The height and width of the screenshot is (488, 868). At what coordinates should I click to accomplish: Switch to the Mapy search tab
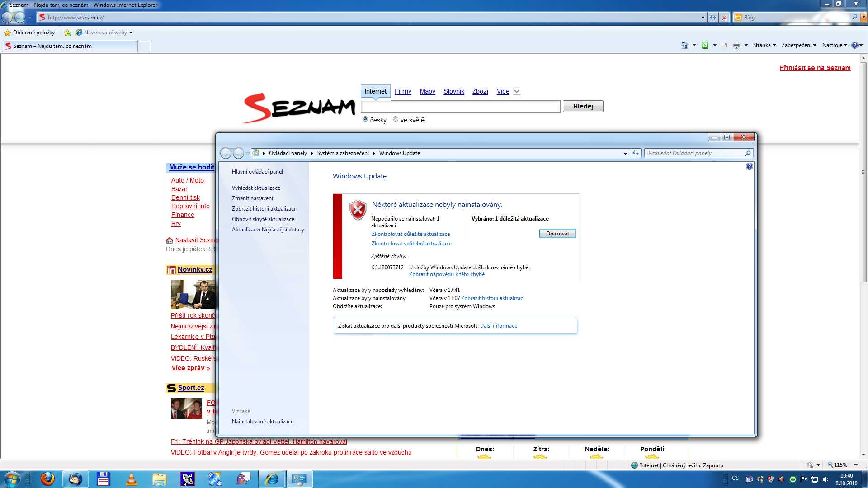[427, 91]
